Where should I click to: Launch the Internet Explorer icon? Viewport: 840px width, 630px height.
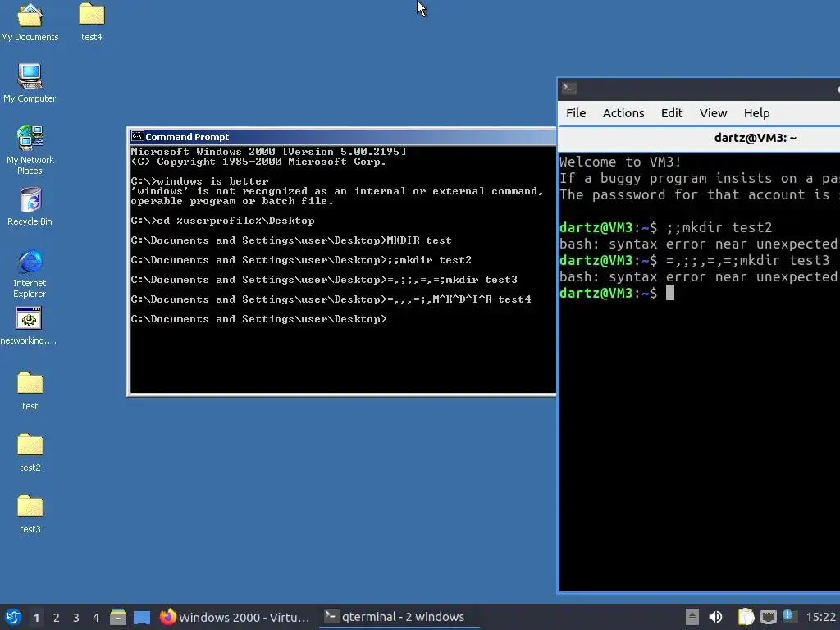coord(30,273)
